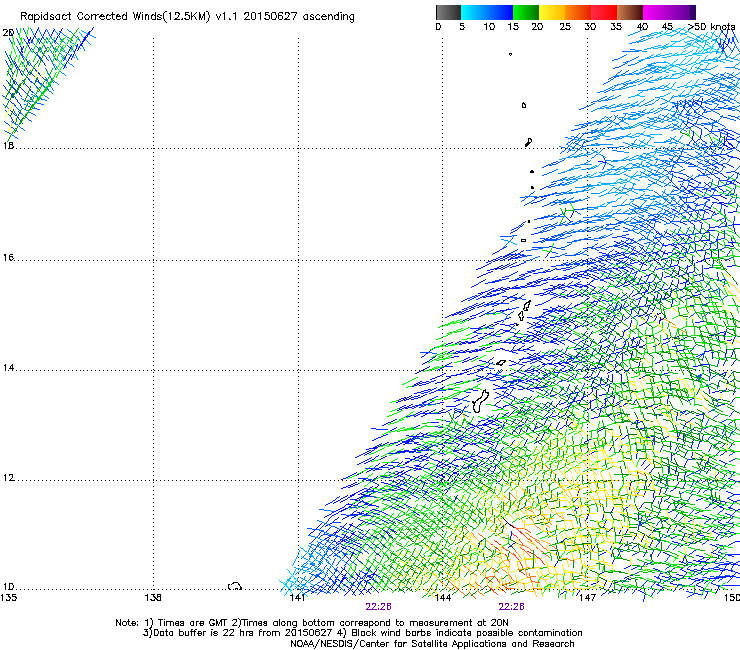Click the '0' legend tick label

coord(438,26)
